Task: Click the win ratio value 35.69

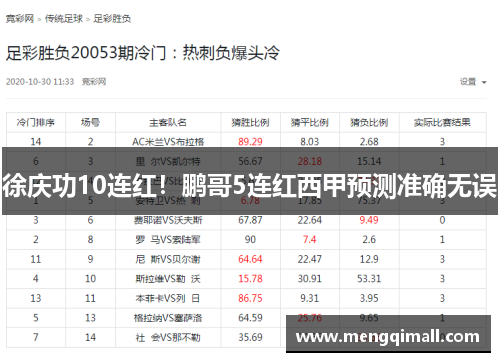Action: coord(250,338)
